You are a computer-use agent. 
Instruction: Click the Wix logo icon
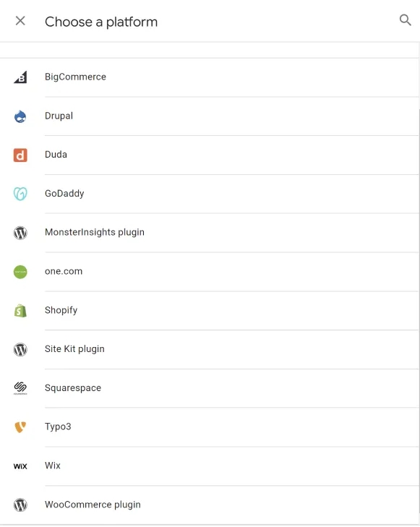pos(20,466)
